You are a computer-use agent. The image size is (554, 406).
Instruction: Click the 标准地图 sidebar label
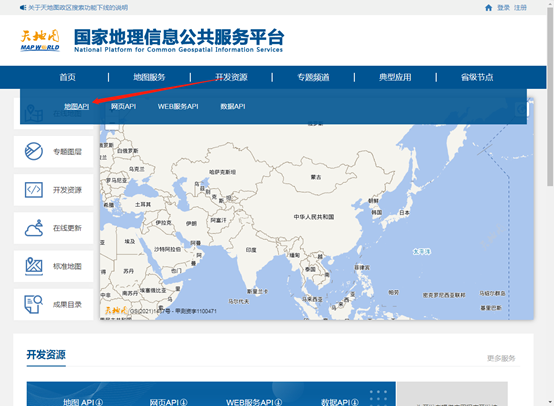pos(67,266)
